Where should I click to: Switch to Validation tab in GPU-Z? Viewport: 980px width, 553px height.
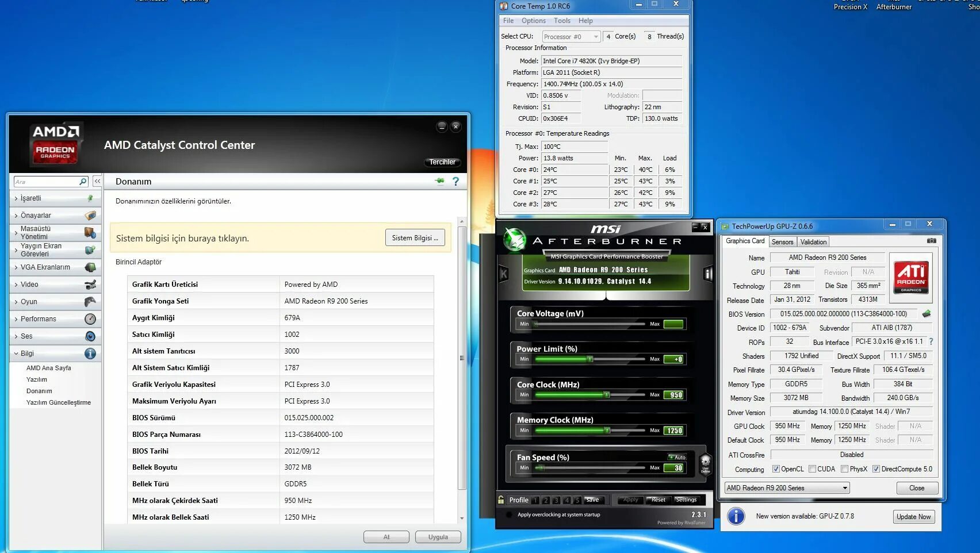coord(813,242)
